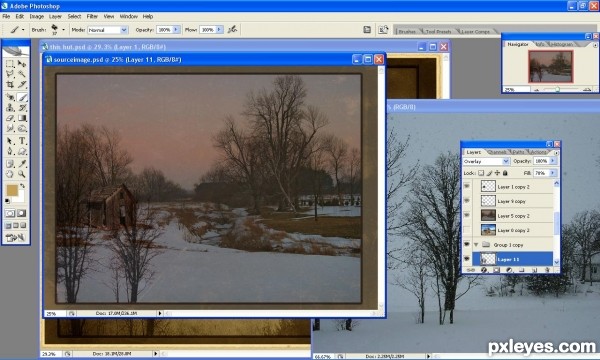This screenshot has width=600, height=360.
Task: Select the Dodge tool
Action: pyautogui.click(x=22, y=129)
